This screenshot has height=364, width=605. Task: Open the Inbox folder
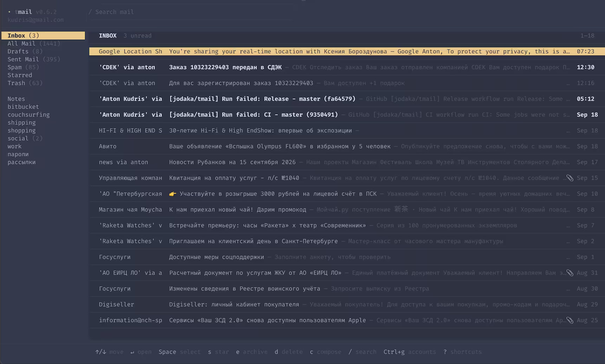[x=43, y=35]
